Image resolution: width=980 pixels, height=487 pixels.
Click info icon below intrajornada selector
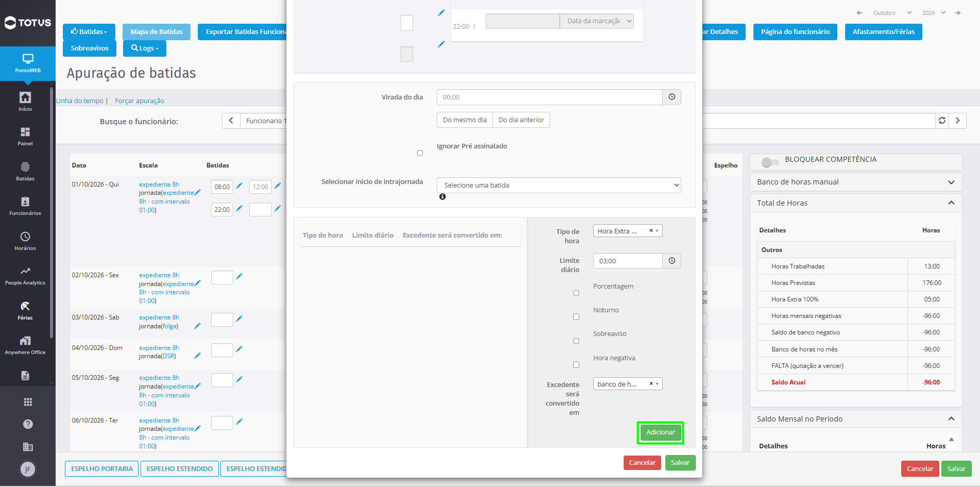click(442, 197)
